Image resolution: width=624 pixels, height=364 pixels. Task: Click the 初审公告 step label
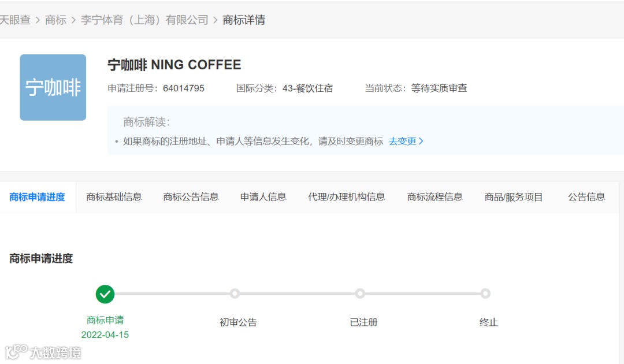coord(239,322)
